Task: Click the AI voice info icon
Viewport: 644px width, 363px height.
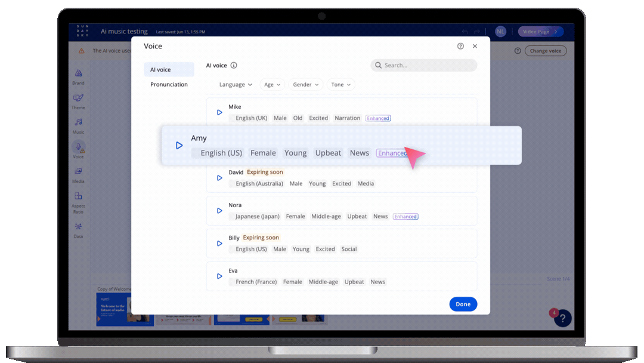Action: tap(234, 66)
